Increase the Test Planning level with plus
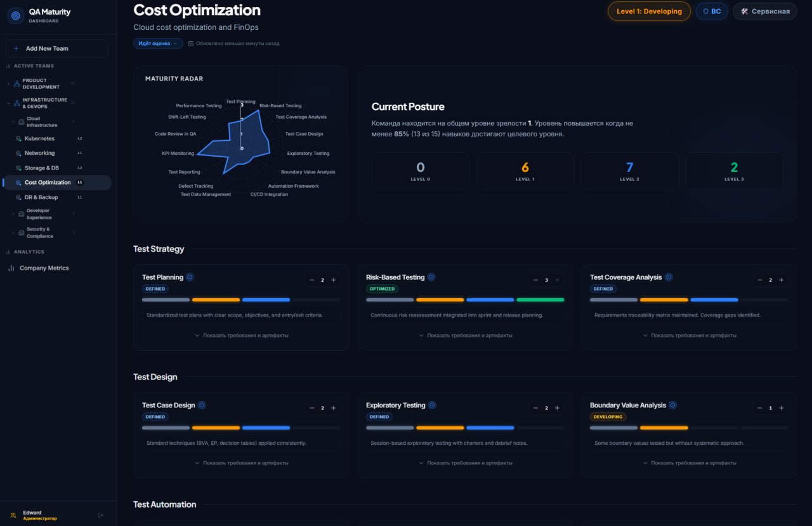 click(x=334, y=280)
